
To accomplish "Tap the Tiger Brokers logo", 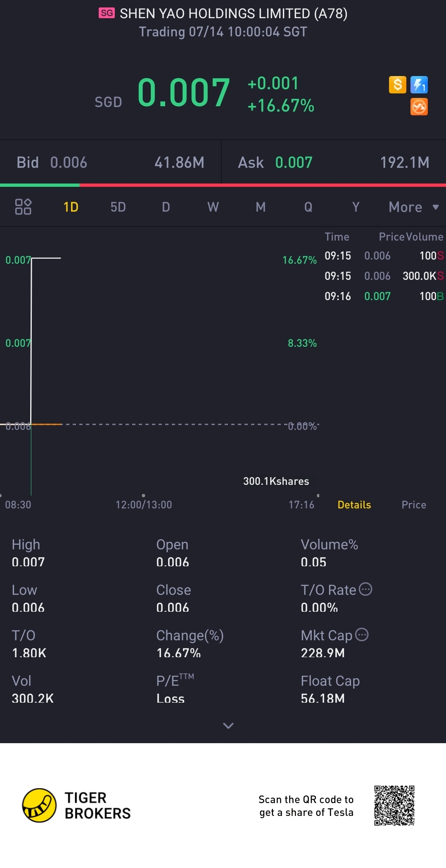I will point(76,805).
